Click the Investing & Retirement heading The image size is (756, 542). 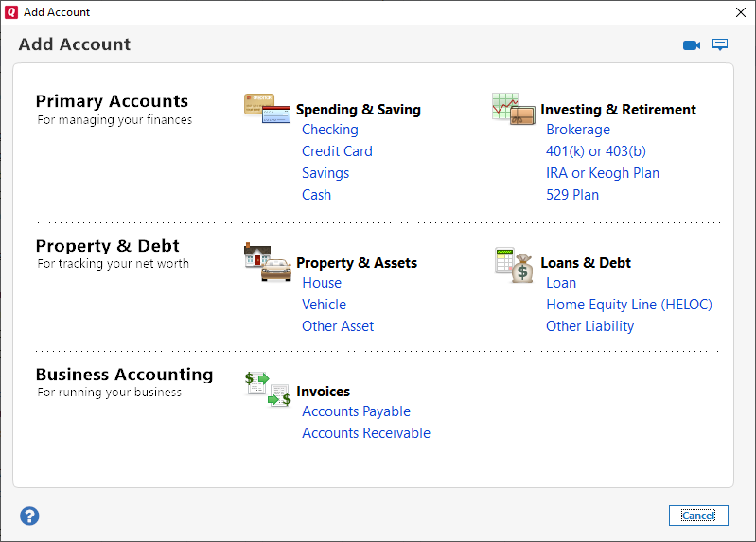tap(618, 110)
